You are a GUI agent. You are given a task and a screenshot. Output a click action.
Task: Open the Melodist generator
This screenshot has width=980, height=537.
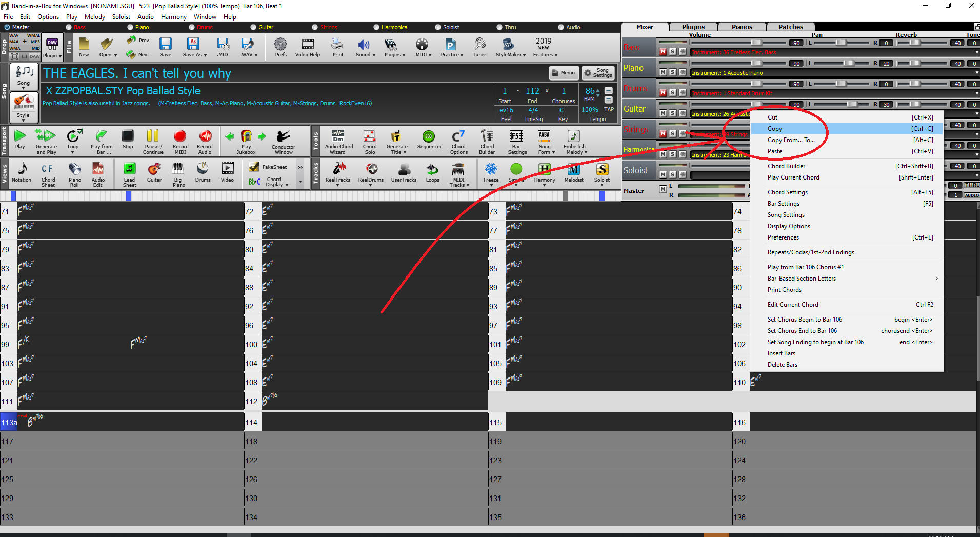574,173
